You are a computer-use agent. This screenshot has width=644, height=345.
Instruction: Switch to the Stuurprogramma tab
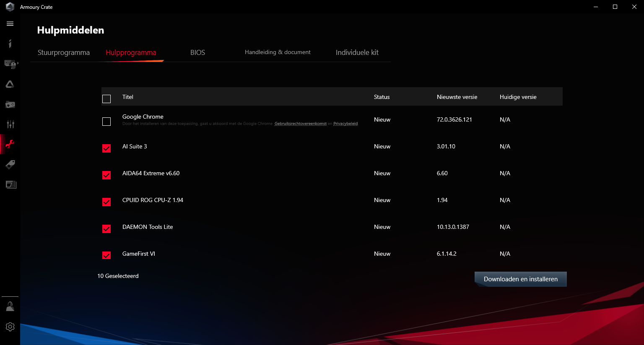click(64, 52)
